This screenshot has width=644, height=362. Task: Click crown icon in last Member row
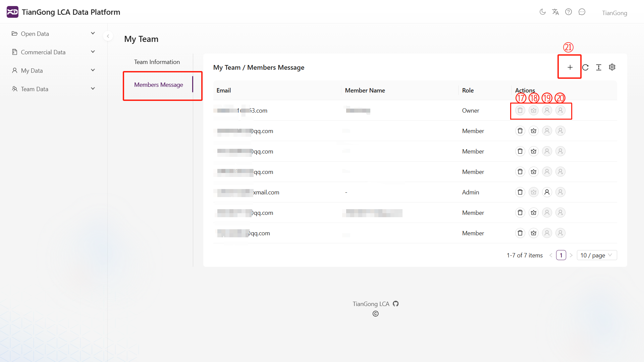point(534,233)
